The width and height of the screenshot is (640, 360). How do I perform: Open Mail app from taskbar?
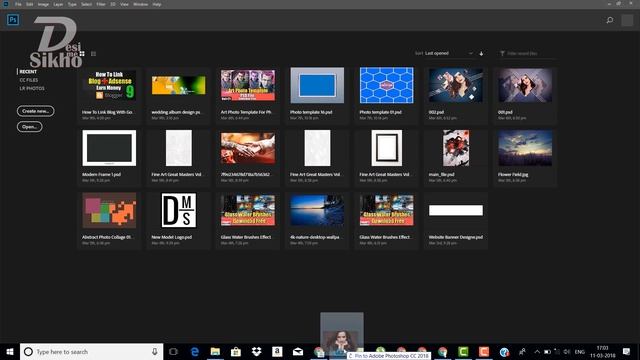point(298,351)
